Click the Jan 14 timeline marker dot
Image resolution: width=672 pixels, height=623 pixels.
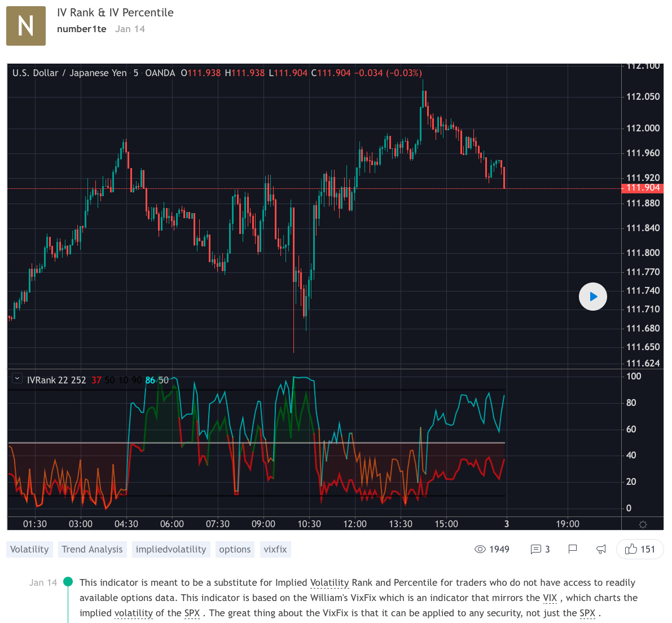coord(68,582)
